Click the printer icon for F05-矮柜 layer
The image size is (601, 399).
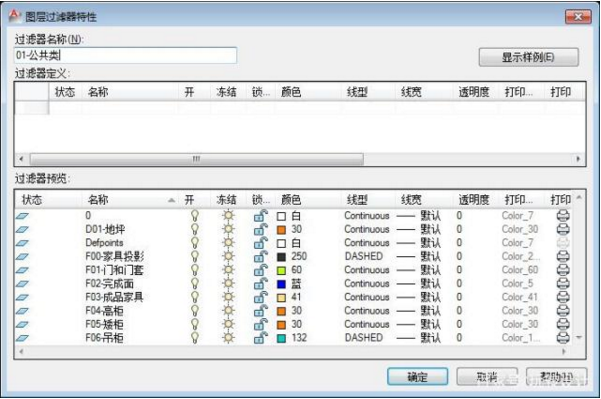pyautogui.click(x=563, y=325)
